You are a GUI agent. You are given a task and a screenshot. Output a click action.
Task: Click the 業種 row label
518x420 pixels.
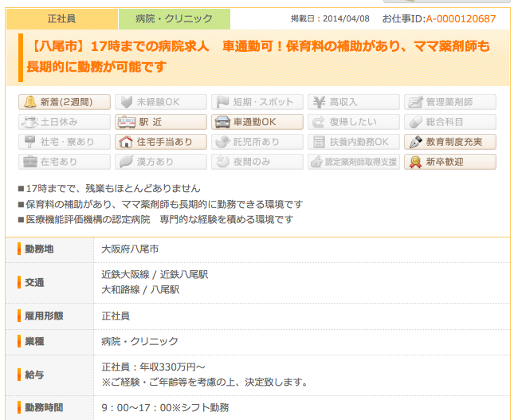(x=35, y=341)
